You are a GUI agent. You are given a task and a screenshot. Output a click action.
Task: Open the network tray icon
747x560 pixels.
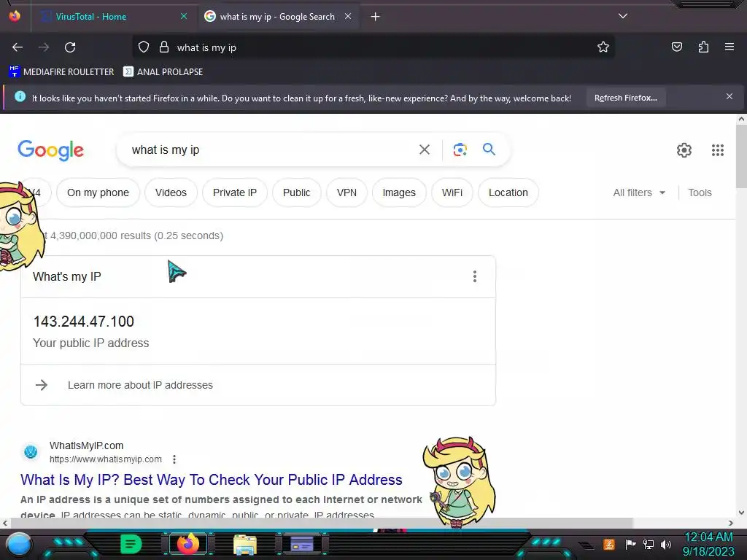point(649,544)
